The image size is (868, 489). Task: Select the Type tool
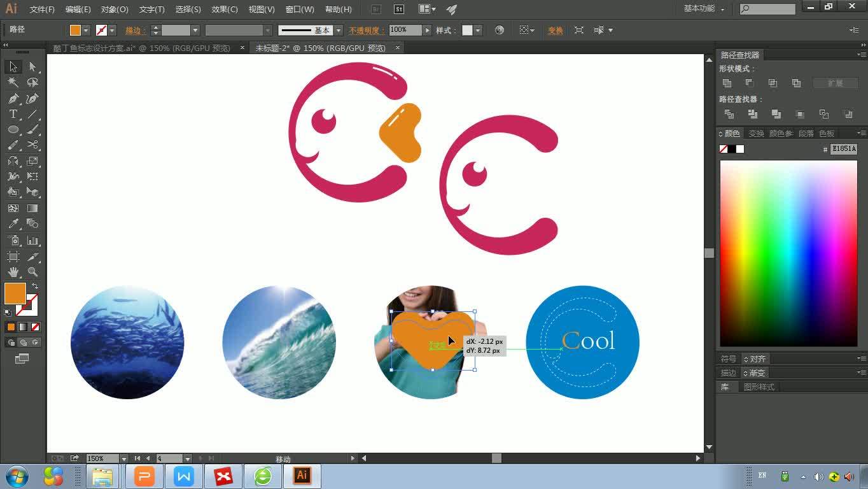(13, 114)
